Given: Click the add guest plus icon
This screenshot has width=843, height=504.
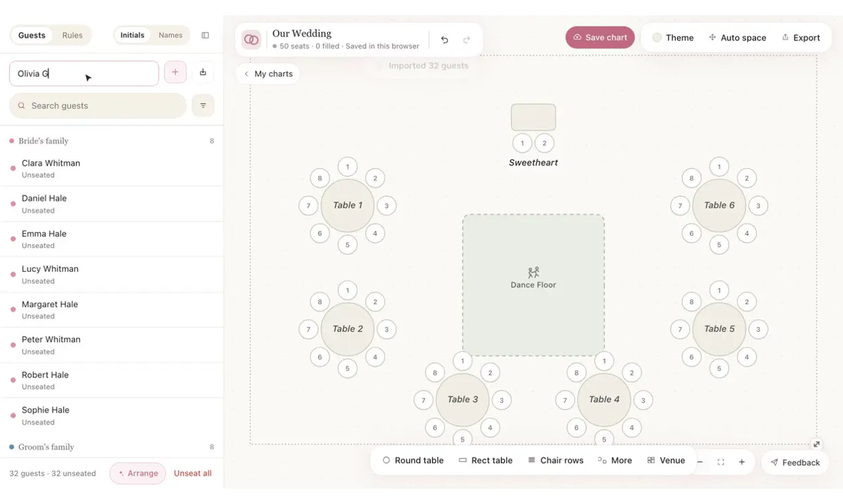Looking at the screenshot, I should [175, 72].
